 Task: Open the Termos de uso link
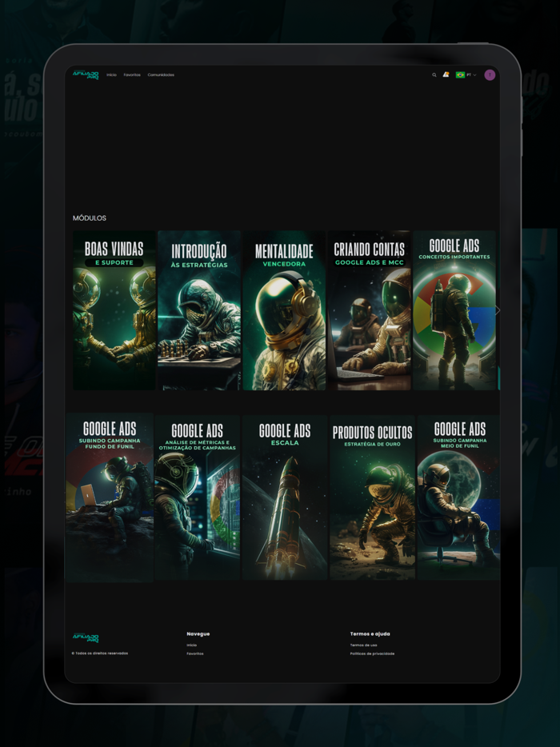[x=364, y=645]
